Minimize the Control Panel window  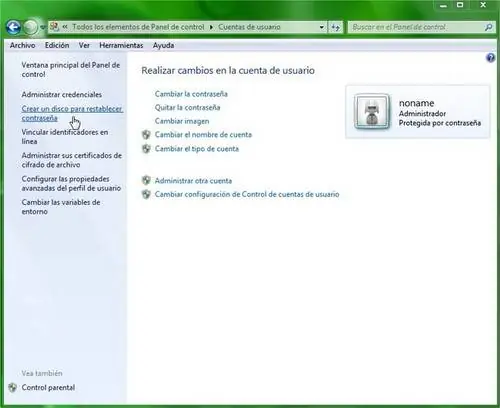tap(443, 6)
